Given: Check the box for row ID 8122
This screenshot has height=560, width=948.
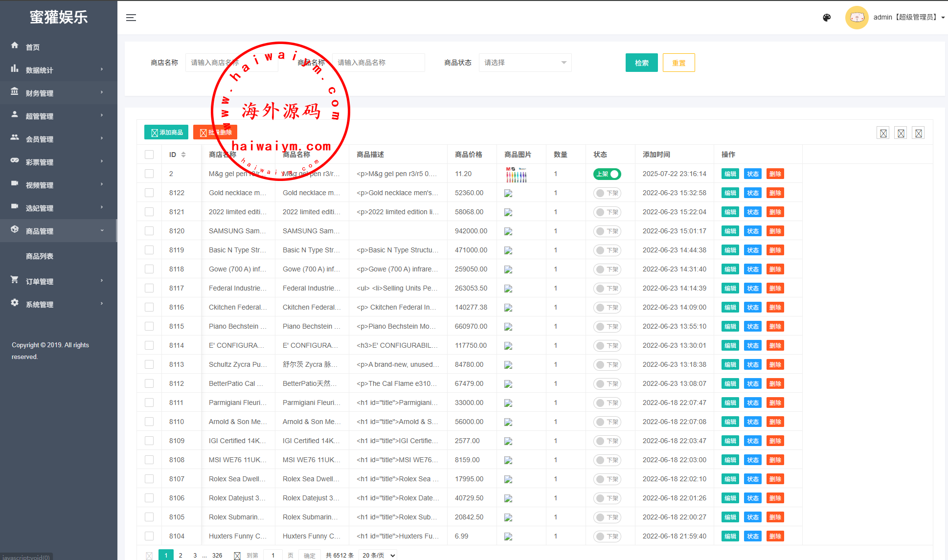Looking at the screenshot, I should tap(149, 193).
